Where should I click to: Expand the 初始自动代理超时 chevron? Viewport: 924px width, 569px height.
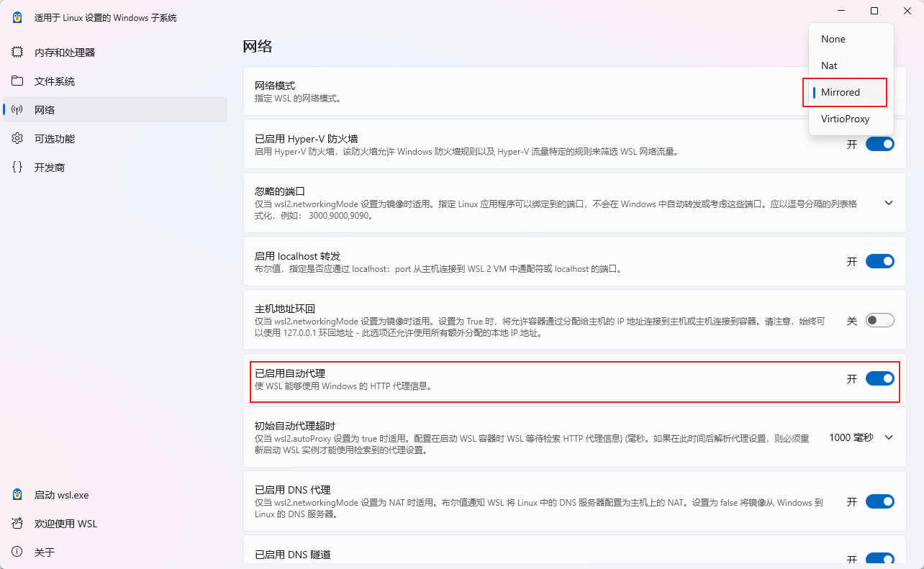click(x=889, y=437)
